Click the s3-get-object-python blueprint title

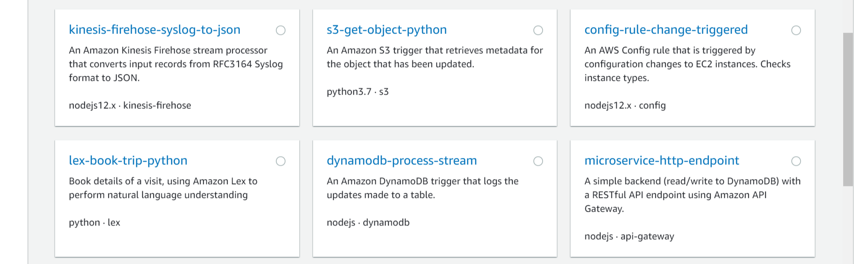[x=386, y=30]
